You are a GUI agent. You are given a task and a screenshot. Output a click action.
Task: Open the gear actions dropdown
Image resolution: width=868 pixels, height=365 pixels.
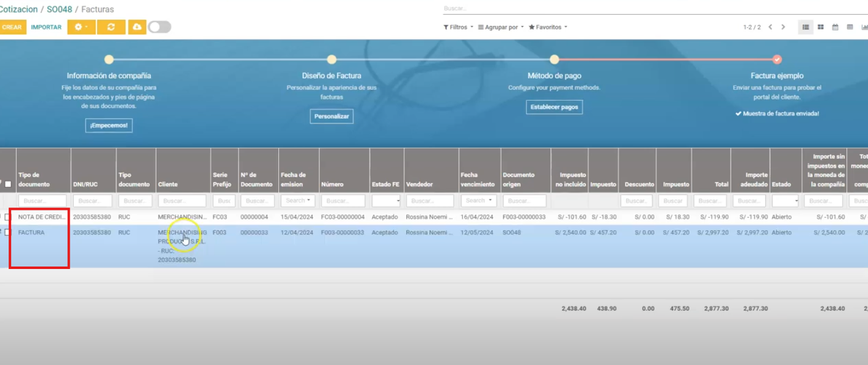point(81,27)
